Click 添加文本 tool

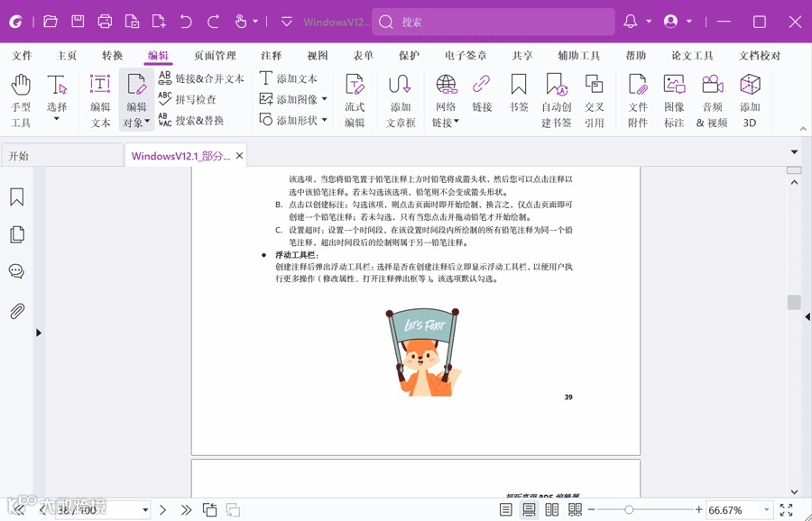click(288, 78)
